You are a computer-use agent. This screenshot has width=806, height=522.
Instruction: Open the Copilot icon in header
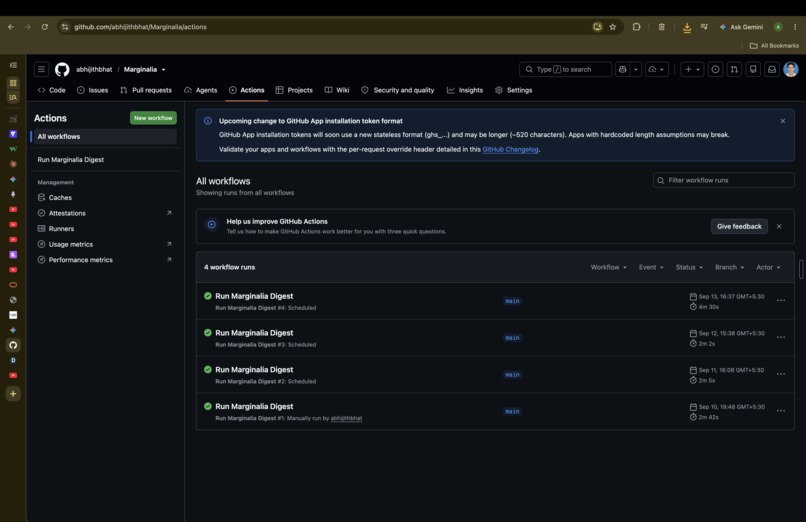click(x=622, y=69)
